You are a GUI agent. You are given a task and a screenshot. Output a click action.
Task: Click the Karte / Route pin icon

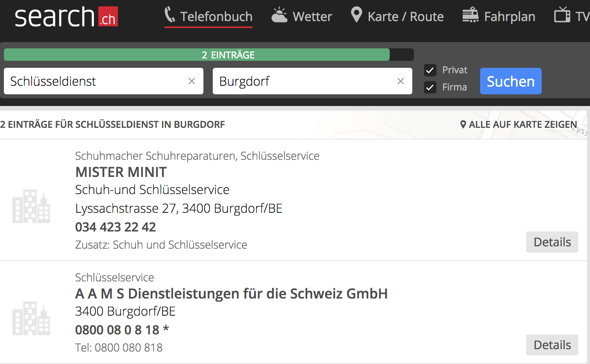click(x=356, y=15)
